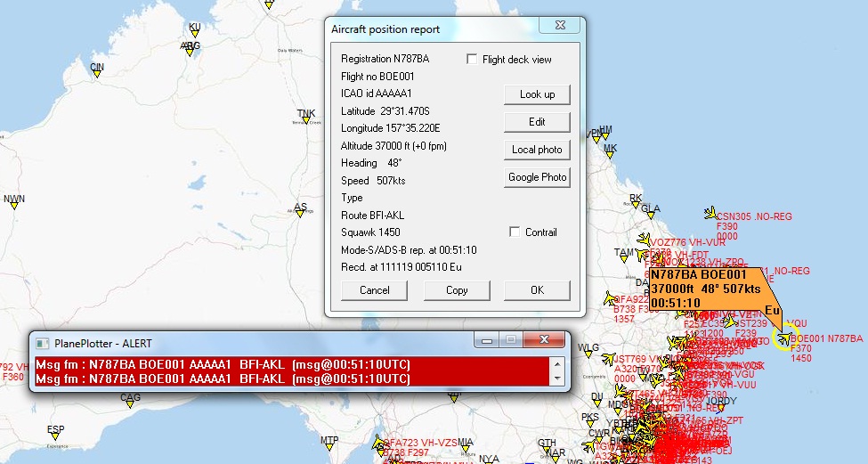This screenshot has height=464, width=868.
Task: Click the TNK waypoint marker
Action: pos(306,120)
